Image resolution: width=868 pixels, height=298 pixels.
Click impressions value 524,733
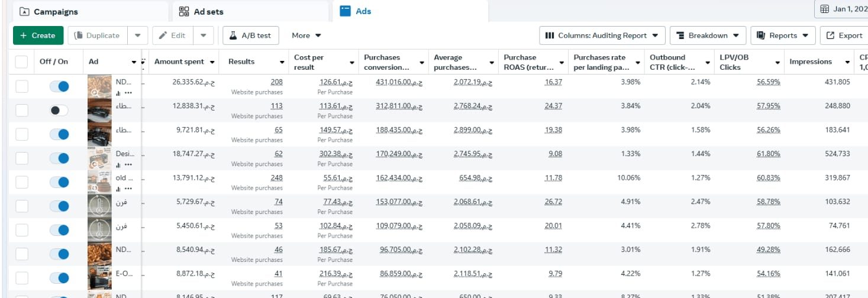[x=837, y=154]
